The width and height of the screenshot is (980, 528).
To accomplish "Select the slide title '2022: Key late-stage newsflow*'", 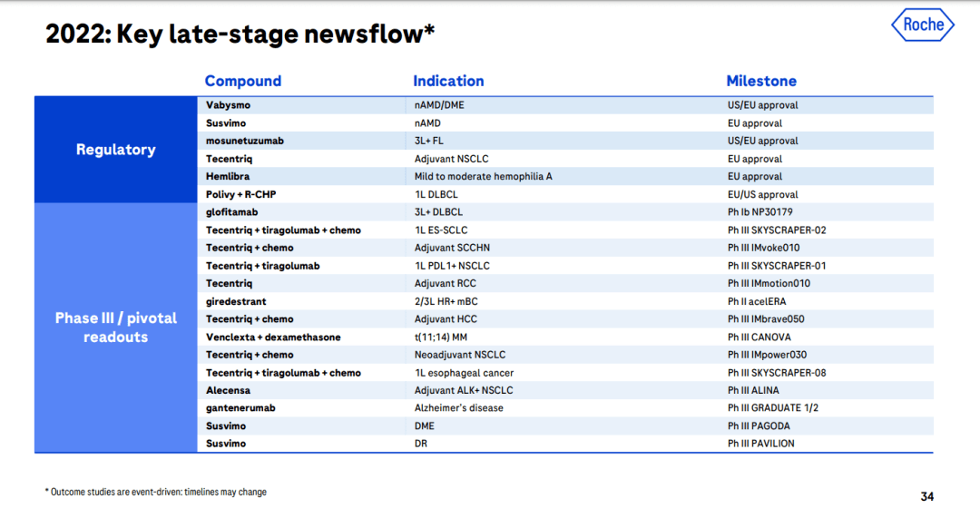I will pyautogui.click(x=240, y=34).
